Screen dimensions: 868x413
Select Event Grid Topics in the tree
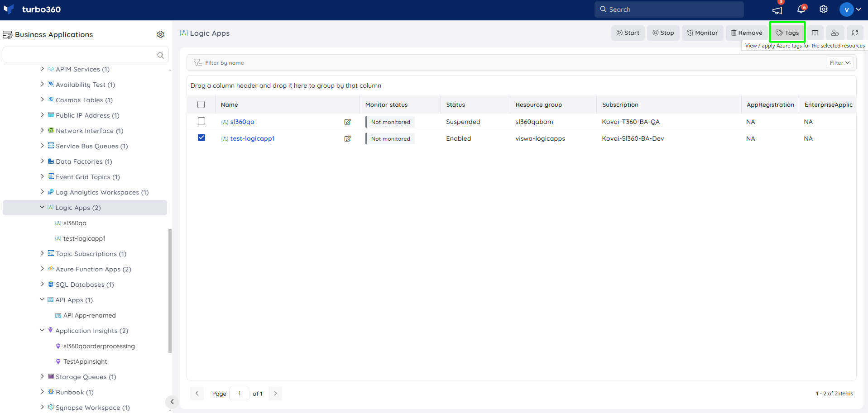[88, 177]
